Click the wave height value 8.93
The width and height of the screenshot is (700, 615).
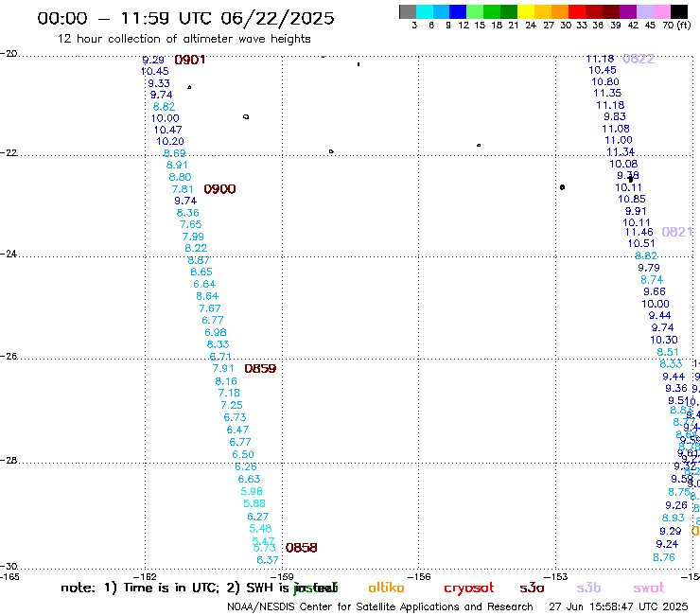click(674, 518)
